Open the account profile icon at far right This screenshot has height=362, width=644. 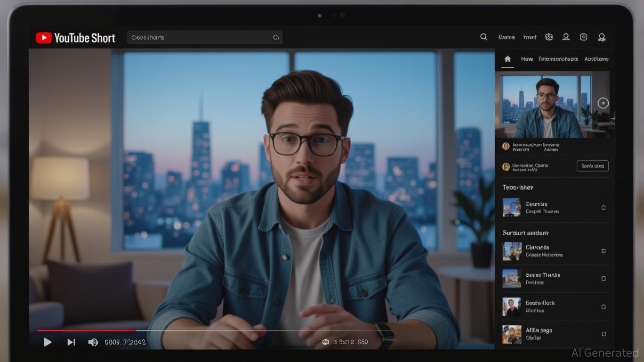coord(601,37)
